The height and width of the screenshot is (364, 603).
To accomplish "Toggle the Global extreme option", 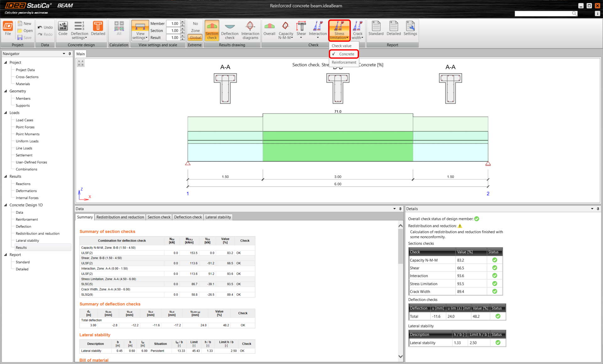I will click(195, 38).
